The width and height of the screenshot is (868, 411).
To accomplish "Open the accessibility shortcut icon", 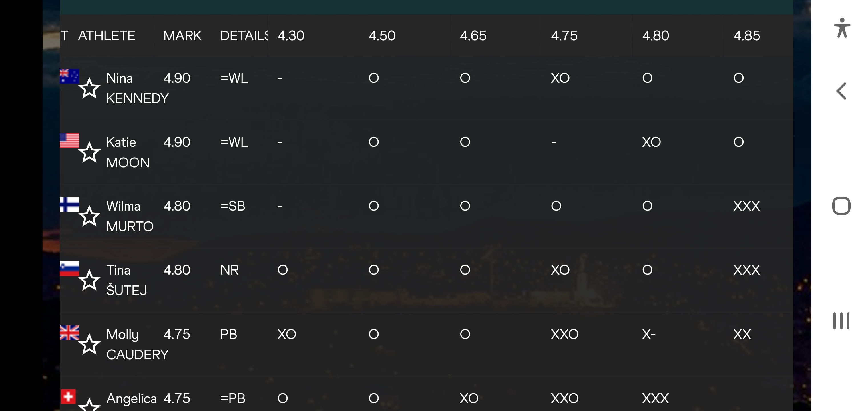I will [842, 28].
